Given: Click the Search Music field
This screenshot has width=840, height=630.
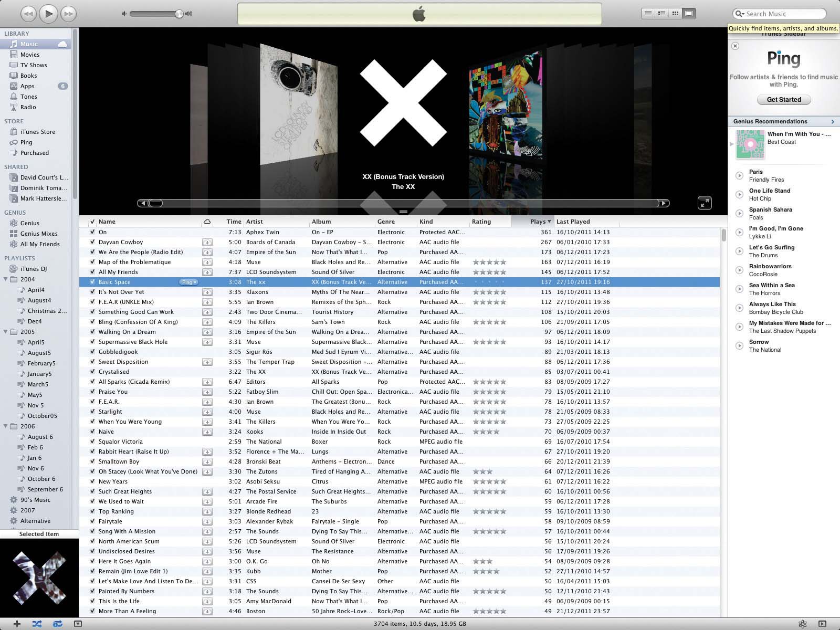Looking at the screenshot, I should pos(779,14).
